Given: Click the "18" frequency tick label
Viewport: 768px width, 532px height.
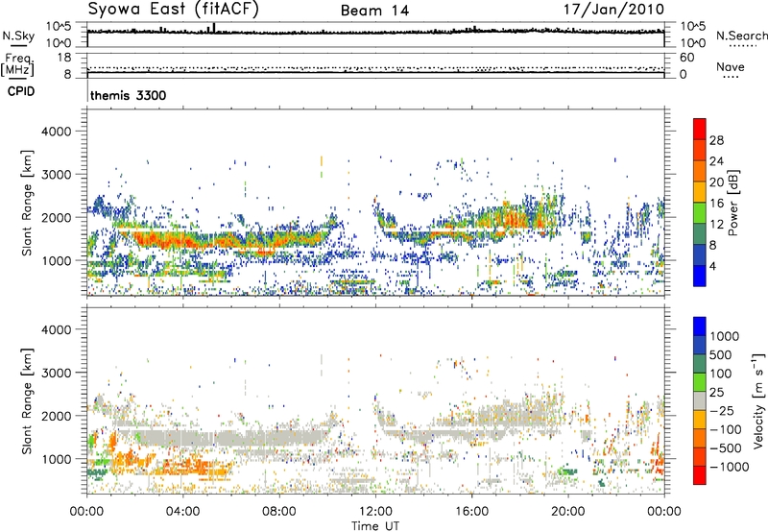Looking at the screenshot, I should coord(64,58).
